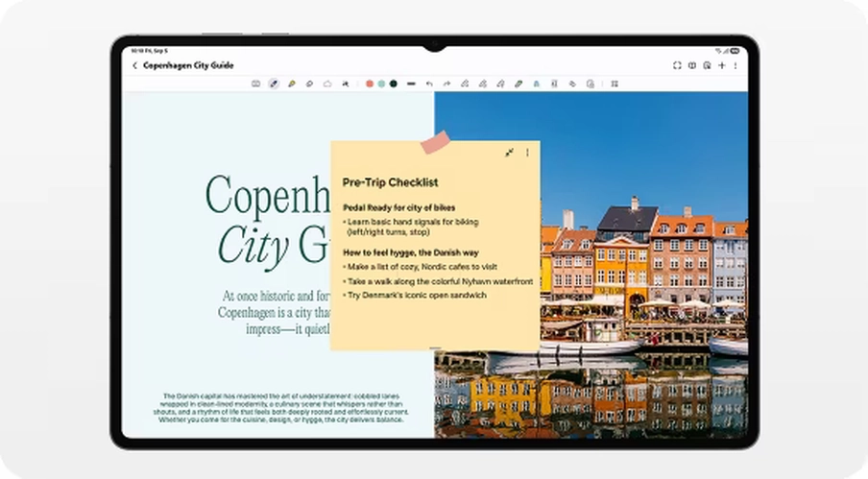This screenshot has width=868, height=479.
Task: Open reading mode book icon
Action: pyautogui.click(x=692, y=66)
